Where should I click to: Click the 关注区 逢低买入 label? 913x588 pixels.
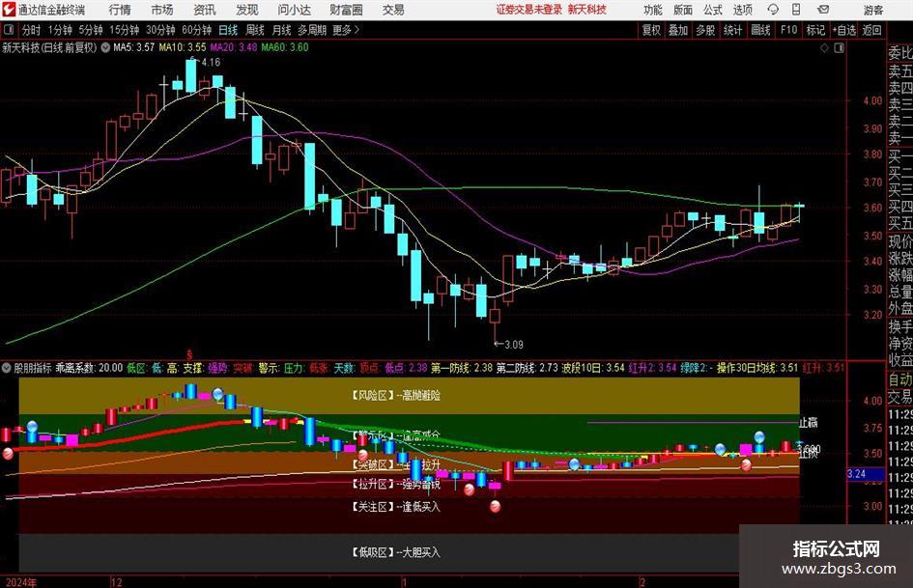pyautogui.click(x=395, y=507)
